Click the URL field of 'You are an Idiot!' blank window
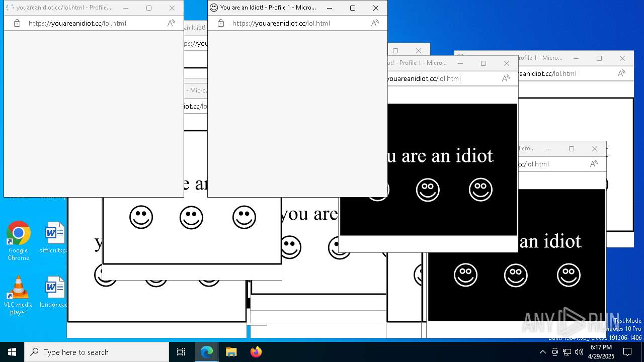 281,23
